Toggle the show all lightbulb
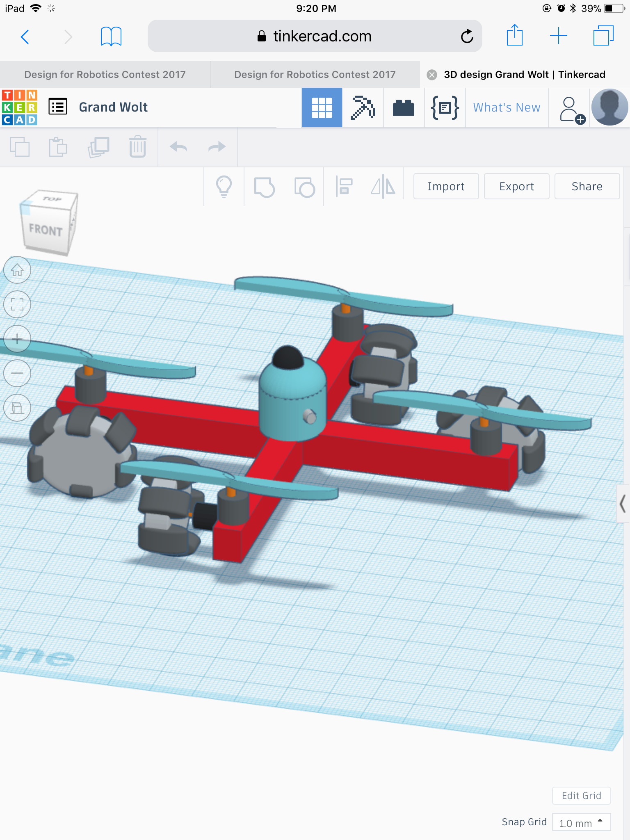This screenshot has width=630, height=840. 224,187
